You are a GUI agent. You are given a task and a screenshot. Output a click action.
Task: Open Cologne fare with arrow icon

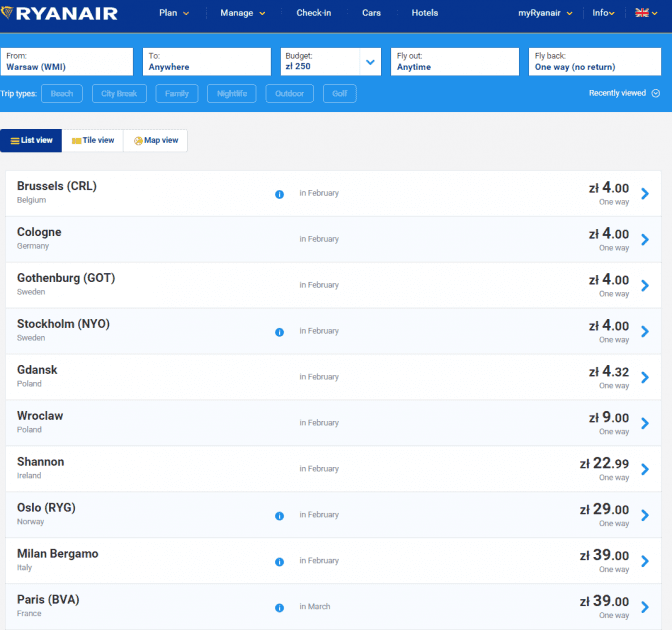pyautogui.click(x=645, y=240)
